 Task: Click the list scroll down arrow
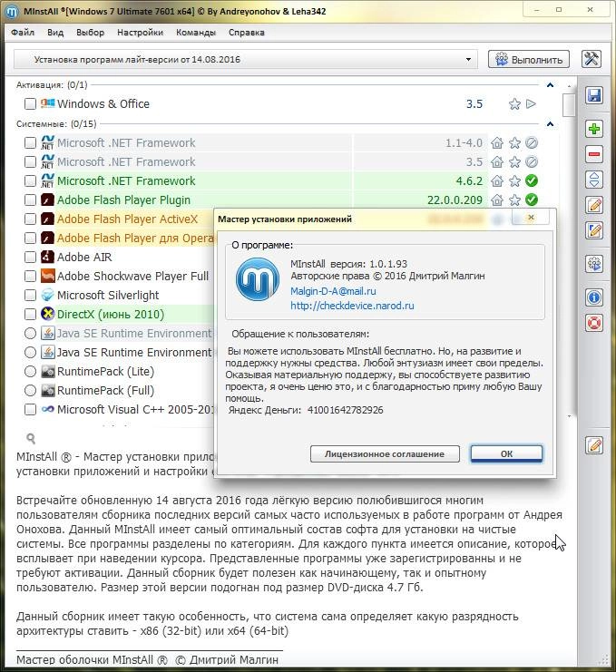(x=569, y=416)
